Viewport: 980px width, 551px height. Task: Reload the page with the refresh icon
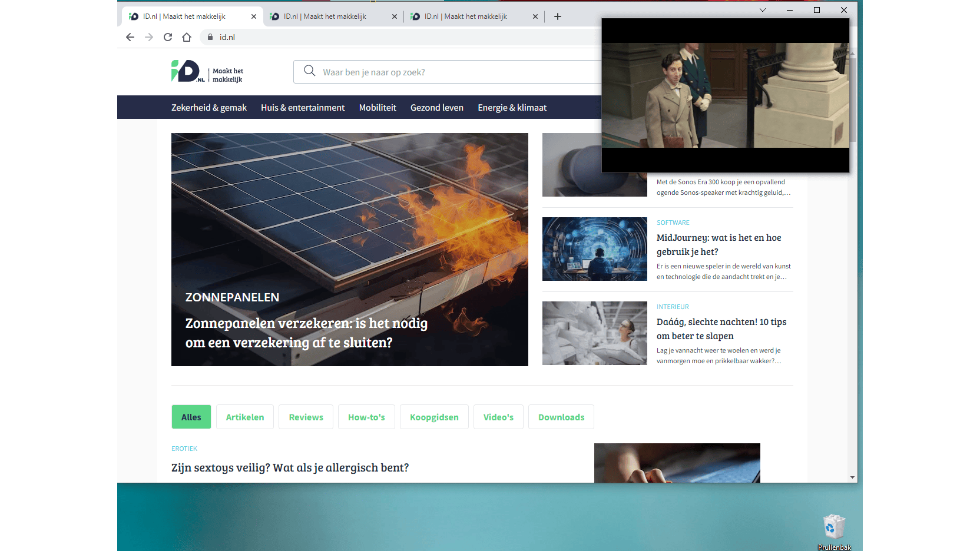(168, 37)
